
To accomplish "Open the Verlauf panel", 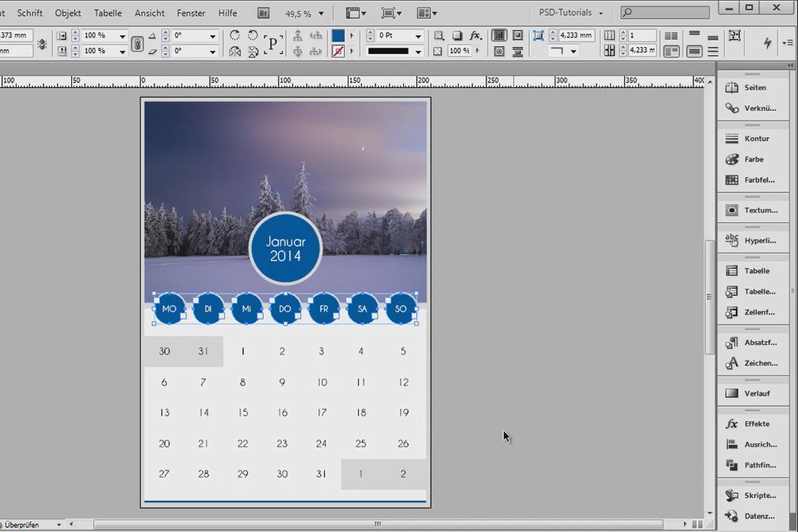I will tap(751, 394).
